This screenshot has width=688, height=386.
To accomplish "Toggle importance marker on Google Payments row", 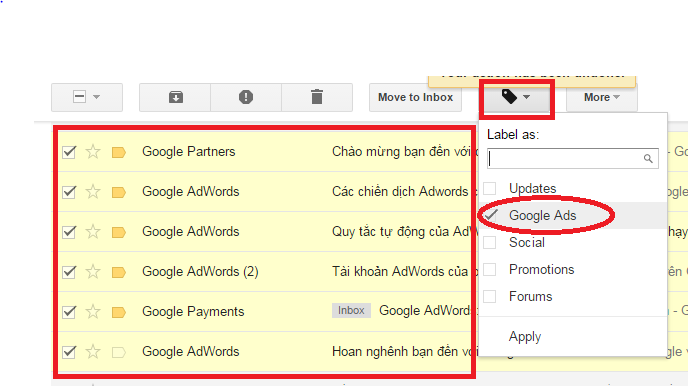I will (118, 312).
